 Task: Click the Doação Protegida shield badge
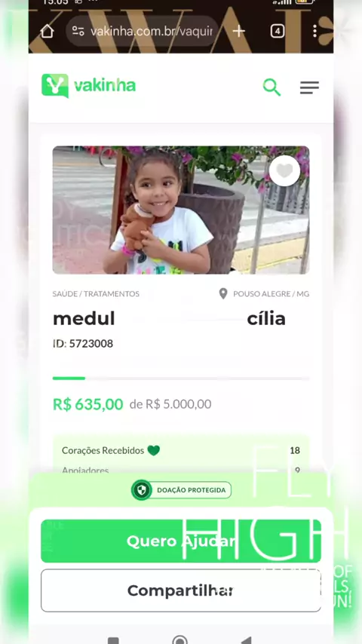[181, 490]
